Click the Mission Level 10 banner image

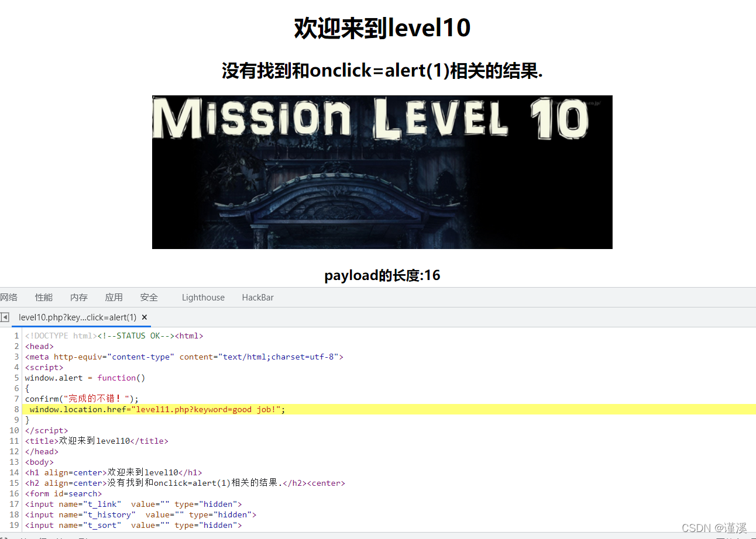click(382, 172)
